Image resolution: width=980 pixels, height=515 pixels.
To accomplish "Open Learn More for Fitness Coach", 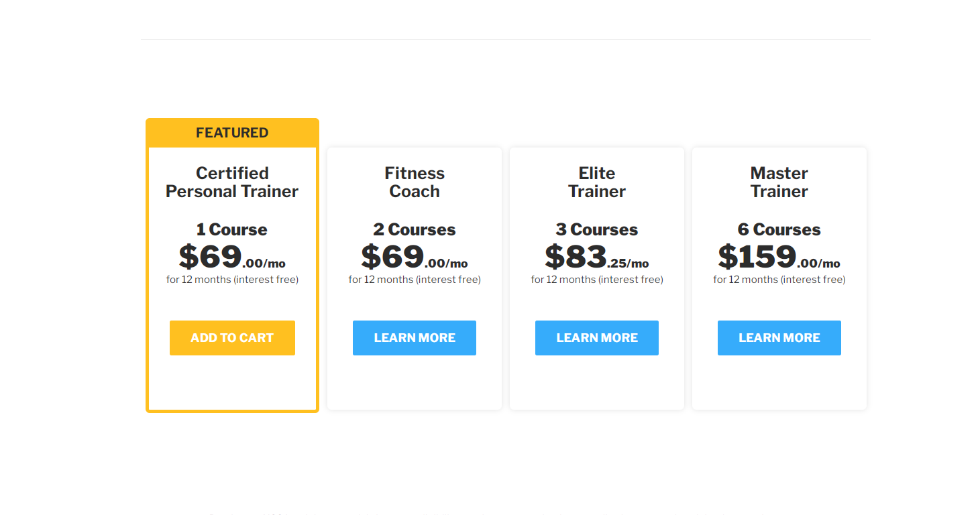I will [x=415, y=338].
